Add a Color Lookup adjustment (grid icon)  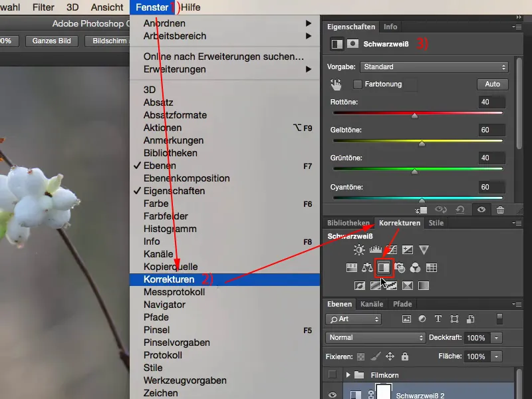(431, 268)
